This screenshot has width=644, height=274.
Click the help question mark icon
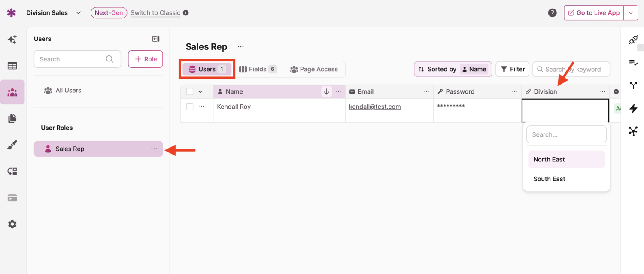point(553,13)
